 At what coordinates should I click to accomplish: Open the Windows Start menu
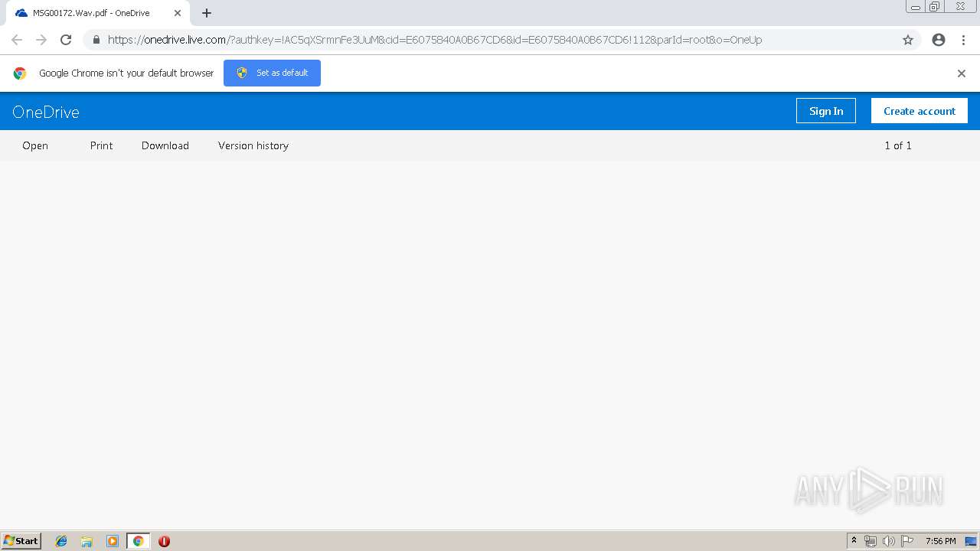(21, 541)
